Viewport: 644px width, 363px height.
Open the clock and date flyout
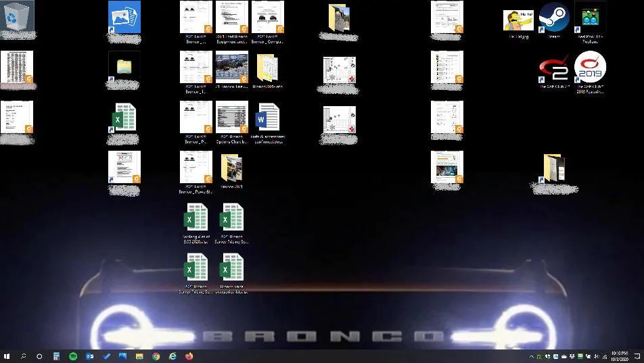620,356
